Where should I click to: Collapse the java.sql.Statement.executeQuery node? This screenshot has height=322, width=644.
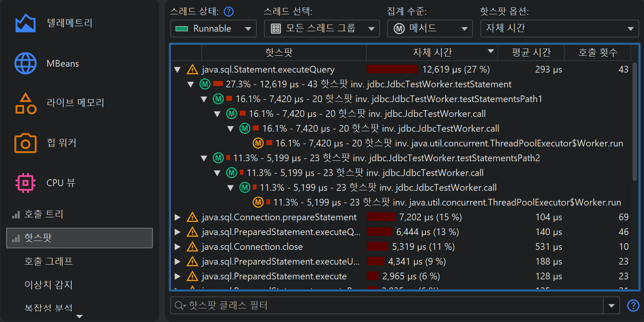coord(178,70)
